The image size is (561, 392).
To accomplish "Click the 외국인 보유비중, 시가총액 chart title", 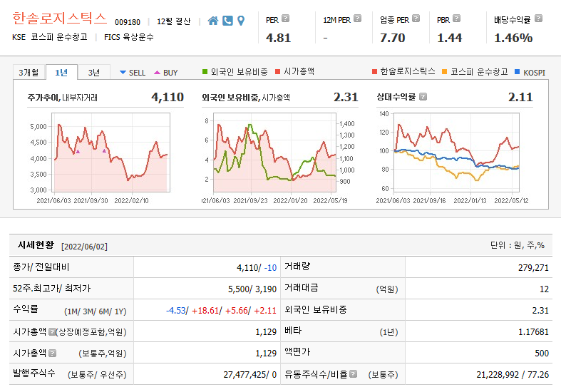I will point(246,97).
